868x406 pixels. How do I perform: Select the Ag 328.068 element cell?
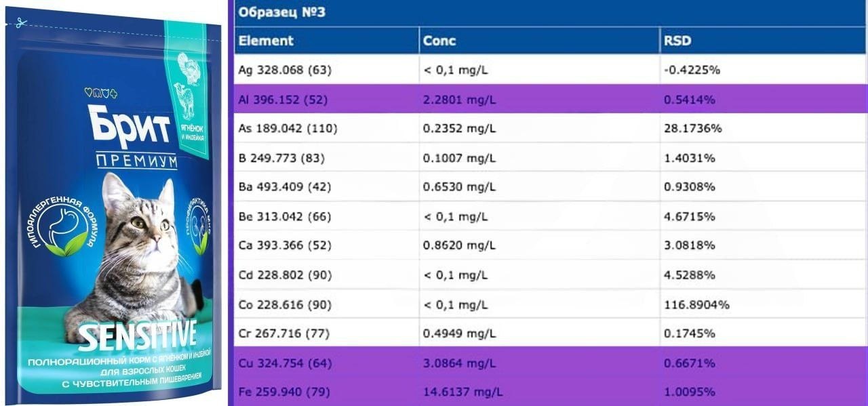coord(285,70)
